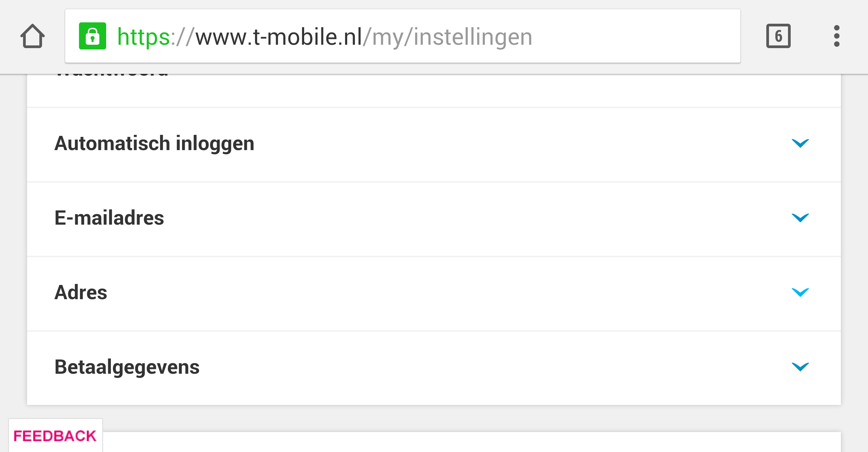Click the https protocol text in URL
The height and width of the screenshot is (452, 868).
tap(143, 37)
